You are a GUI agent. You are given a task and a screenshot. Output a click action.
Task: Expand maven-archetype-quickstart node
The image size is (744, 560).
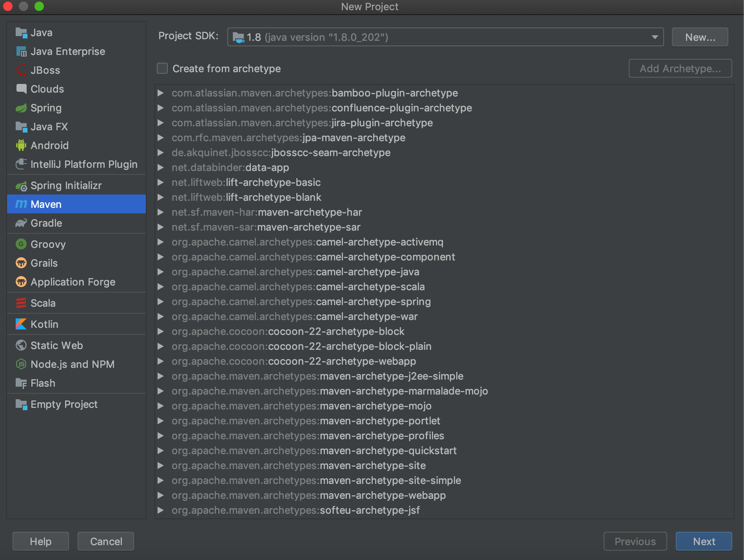click(160, 451)
